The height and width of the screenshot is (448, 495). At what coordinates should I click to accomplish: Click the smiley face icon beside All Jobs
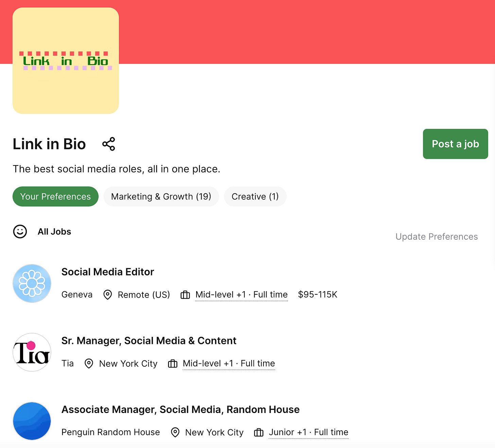[20, 232]
